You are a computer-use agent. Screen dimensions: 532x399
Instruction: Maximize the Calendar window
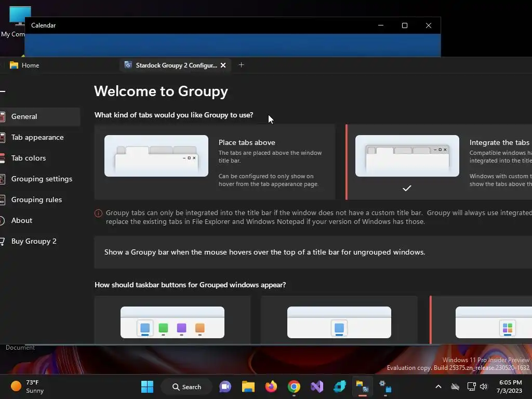tap(404, 25)
